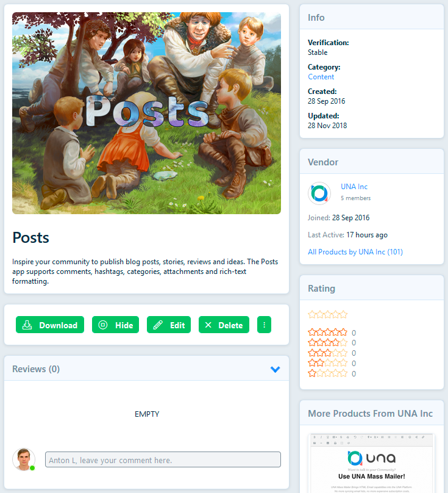The height and width of the screenshot is (493, 448).
Task: Set overall rating using the top star row
Action: (x=328, y=314)
